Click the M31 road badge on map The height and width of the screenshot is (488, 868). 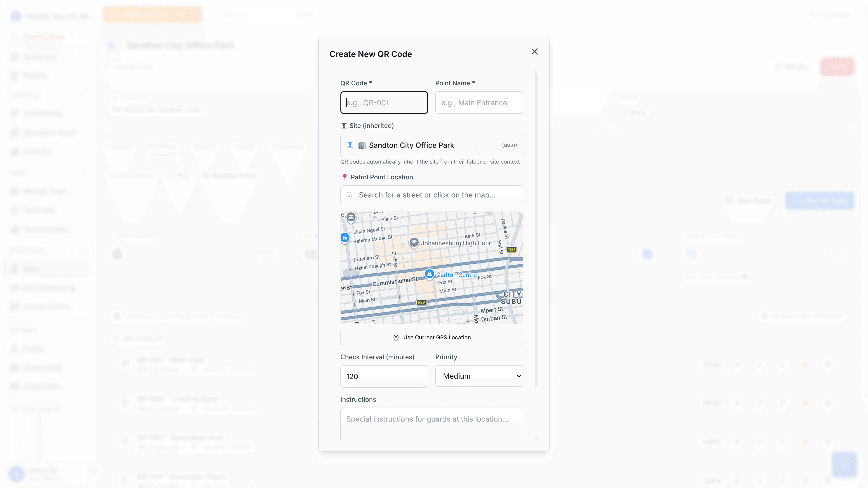(x=511, y=249)
